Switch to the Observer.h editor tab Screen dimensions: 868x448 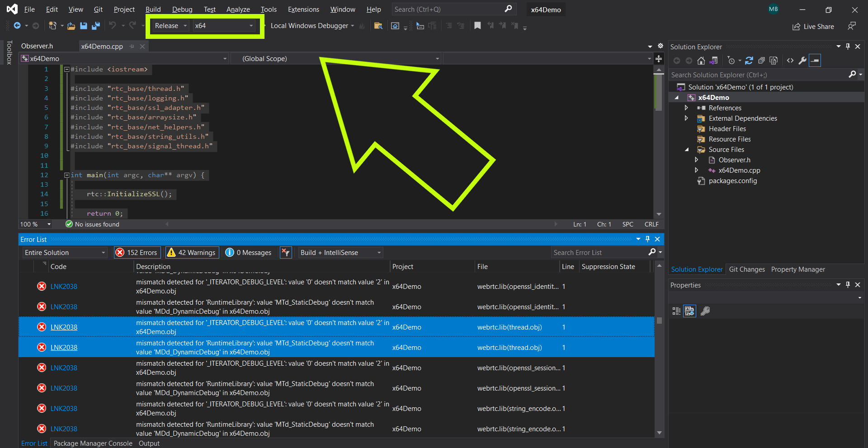37,46
